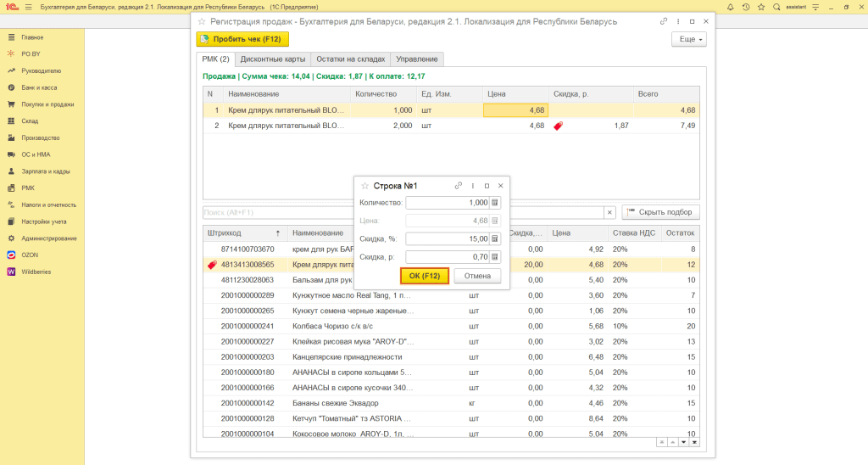Open the Производство sidebar icon
The width and height of the screenshot is (868, 465).
(x=11, y=137)
